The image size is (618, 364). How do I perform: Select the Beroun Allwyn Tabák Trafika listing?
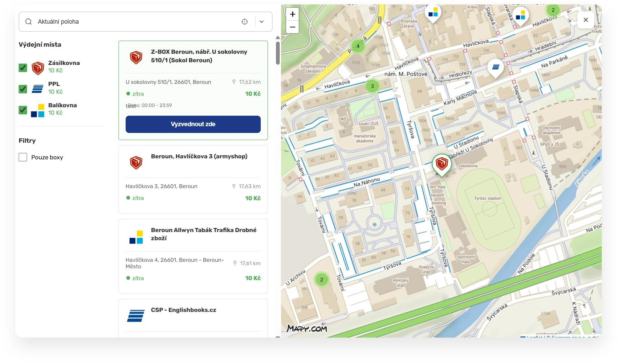(x=193, y=256)
